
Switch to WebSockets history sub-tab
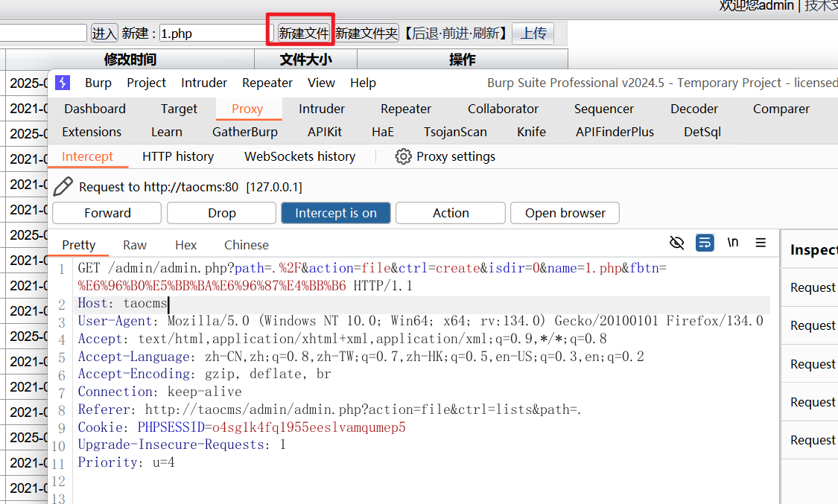pyautogui.click(x=300, y=156)
